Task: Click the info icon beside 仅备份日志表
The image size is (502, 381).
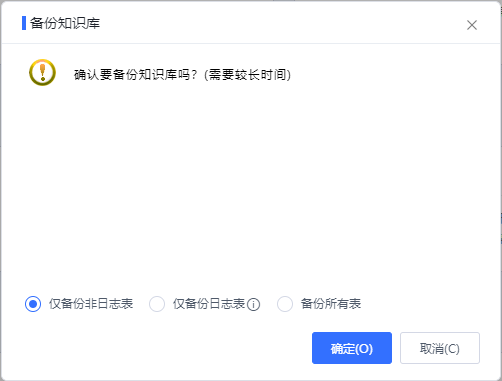Action: point(254,304)
